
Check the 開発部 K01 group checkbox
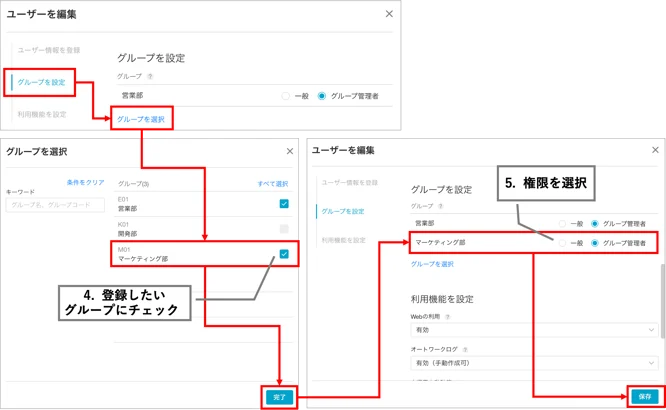coord(284,229)
